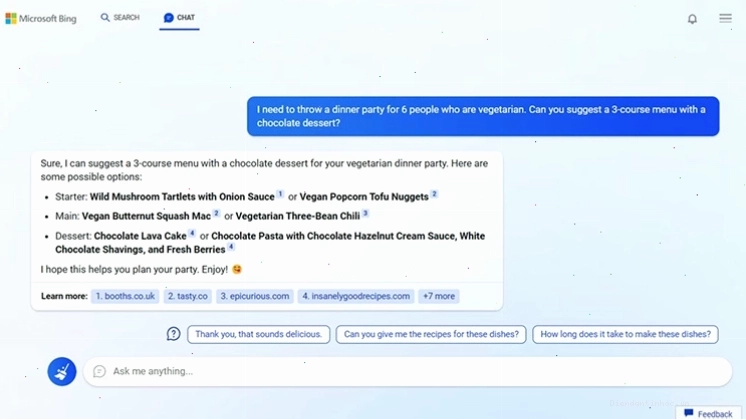Click the question mark suggestions icon
The image size is (746, 420).
[x=174, y=334]
